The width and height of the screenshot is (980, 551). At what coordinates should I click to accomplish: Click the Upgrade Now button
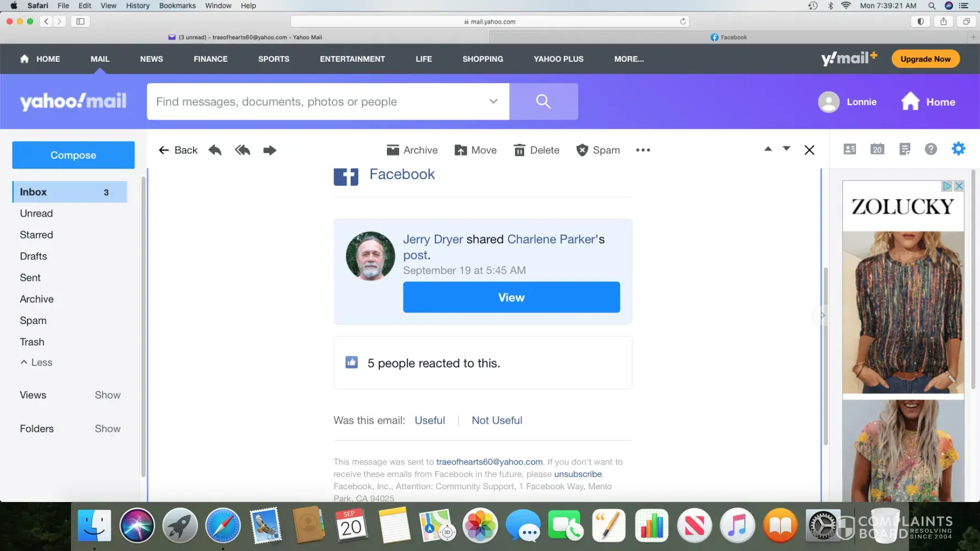(925, 59)
